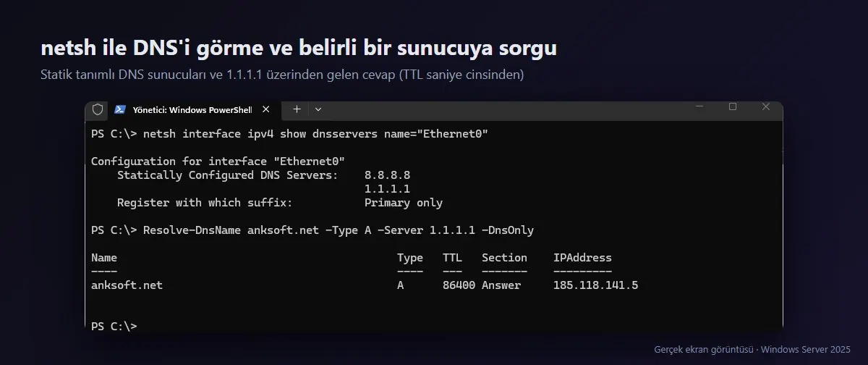Click the Name column header
This screenshot has width=868, height=365.
pyautogui.click(x=104, y=258)
